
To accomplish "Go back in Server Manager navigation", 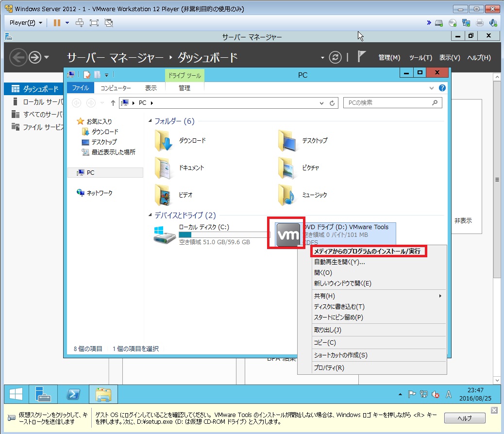I will 17,58.
